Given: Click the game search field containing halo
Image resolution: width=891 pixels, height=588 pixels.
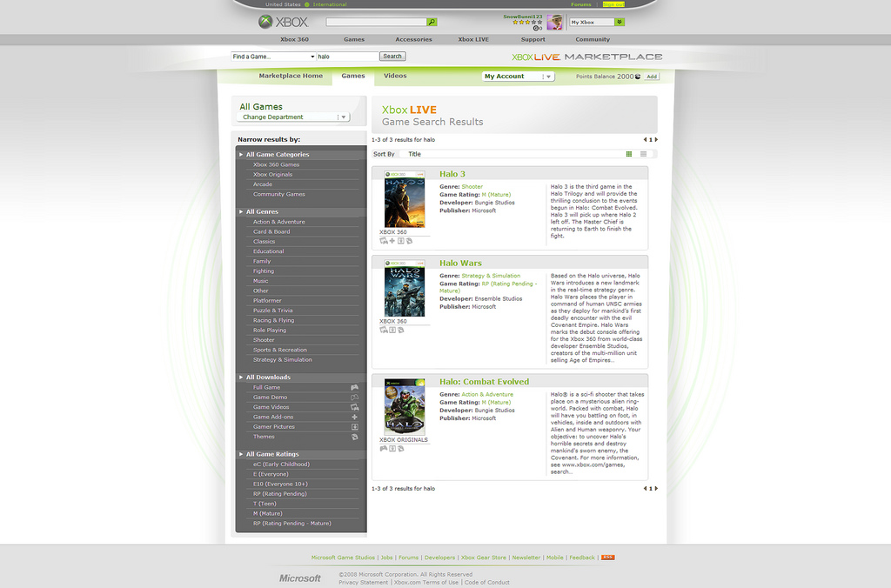Looking at the screenshot, I should click(347, 57).
